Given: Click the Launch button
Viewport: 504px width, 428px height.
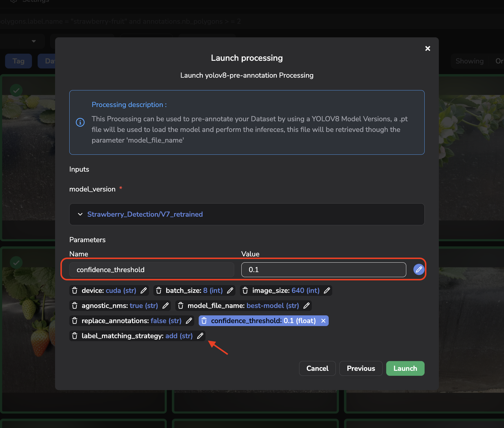Looking at the screenshot, I should [x=405, y=368].
